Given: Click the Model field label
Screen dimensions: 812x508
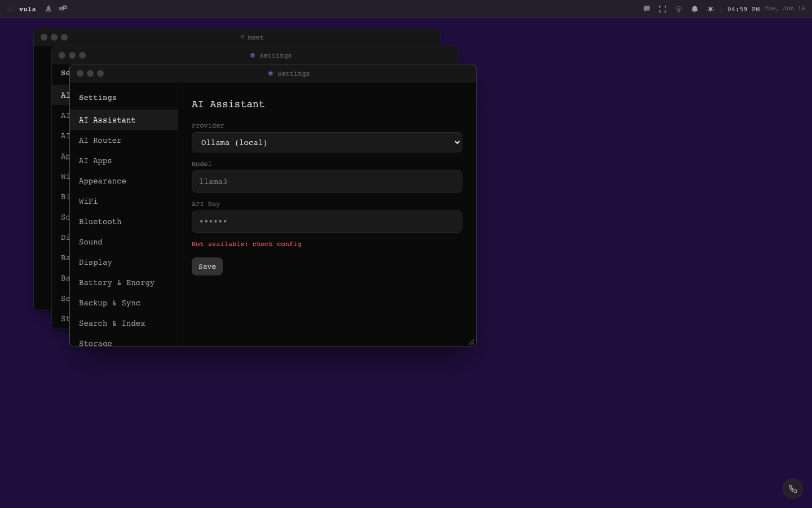Looking at the screenshot, I should tap(201, 164).
